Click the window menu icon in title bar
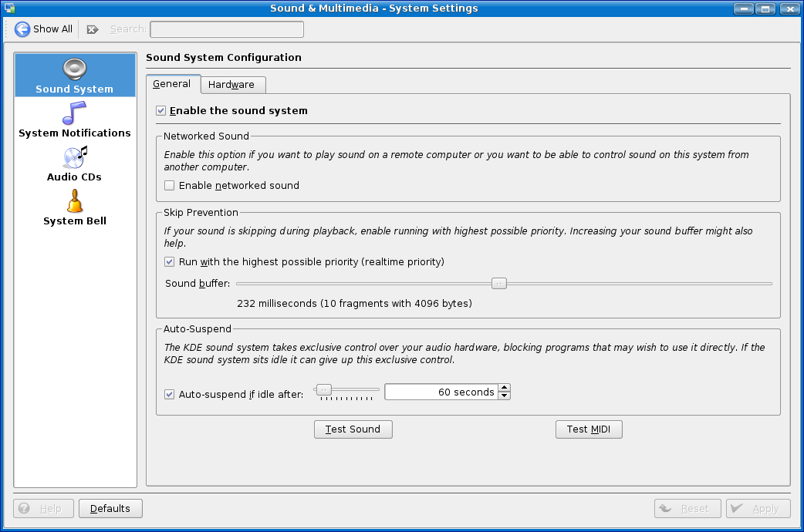The width and height of the screenshot is (804, 532). 9,8
